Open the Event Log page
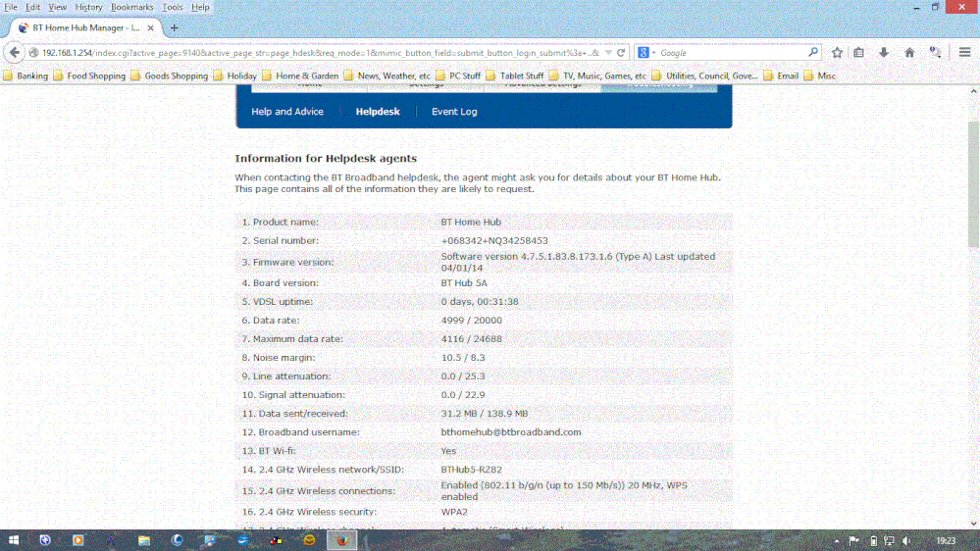This screenshot has height=551, width=980. click(x=454, y=111)
